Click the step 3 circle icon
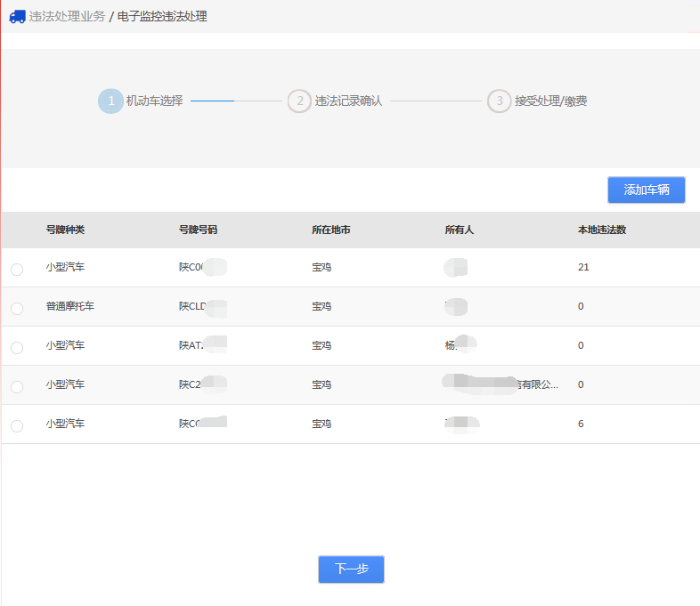 coord(499,101)
